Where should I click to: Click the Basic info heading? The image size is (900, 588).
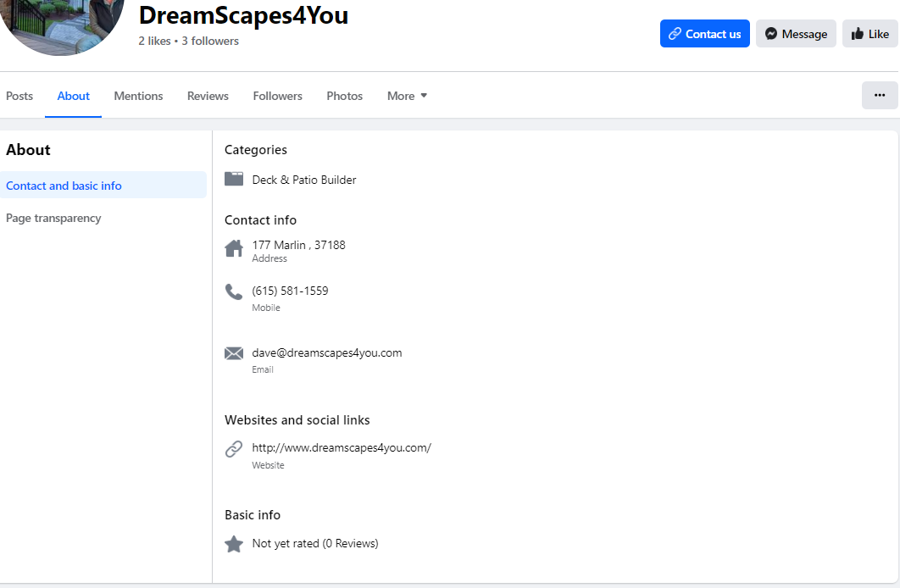(x=253, y=515)
